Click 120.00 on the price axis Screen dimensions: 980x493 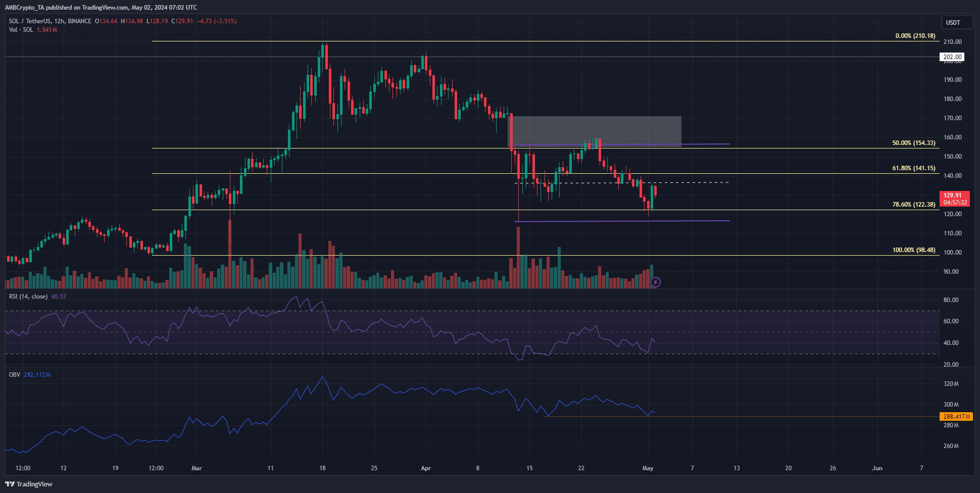[953, 214]
